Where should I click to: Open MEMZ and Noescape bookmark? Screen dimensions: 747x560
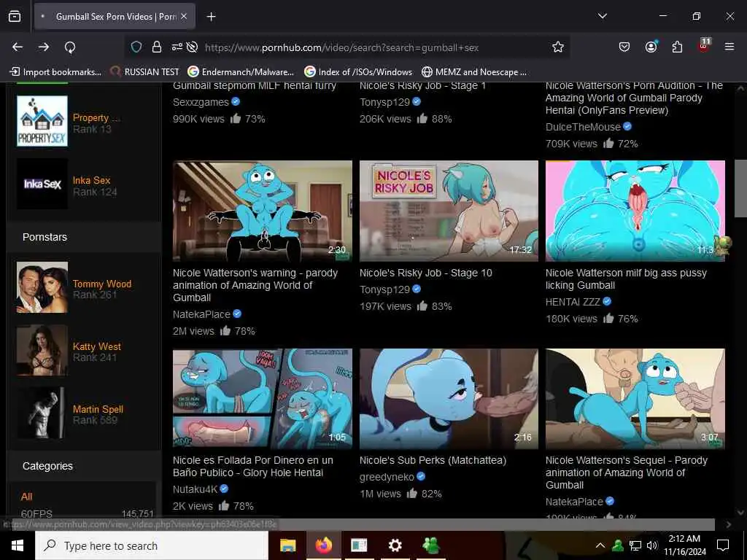pyautogui.click(x=474, y=72)
